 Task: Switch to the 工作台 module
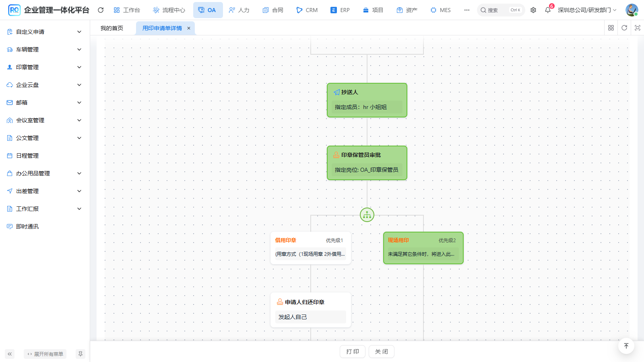pyautogui.click(x=127, y=10)
